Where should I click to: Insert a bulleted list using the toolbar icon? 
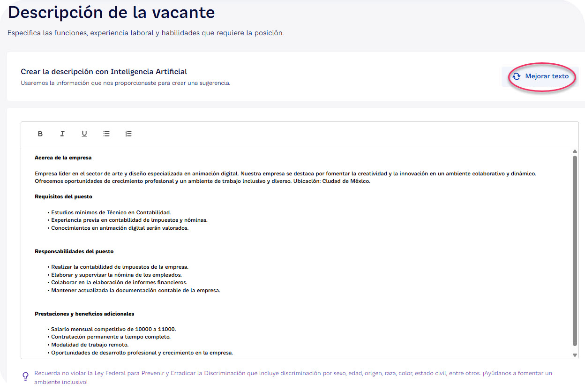click(106, 134)
